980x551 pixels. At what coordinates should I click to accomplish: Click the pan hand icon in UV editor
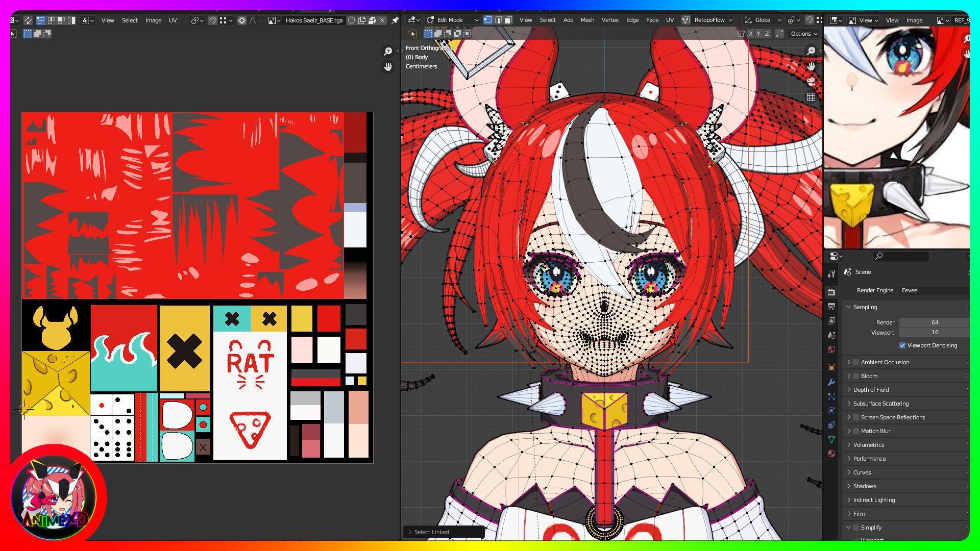click(x=388, y=67)
